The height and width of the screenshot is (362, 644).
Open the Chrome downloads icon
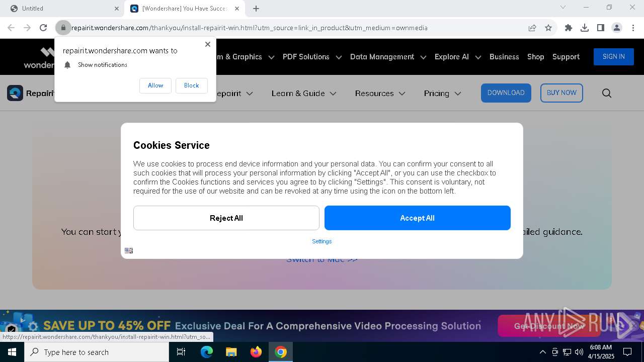click(x=585, y=28)
